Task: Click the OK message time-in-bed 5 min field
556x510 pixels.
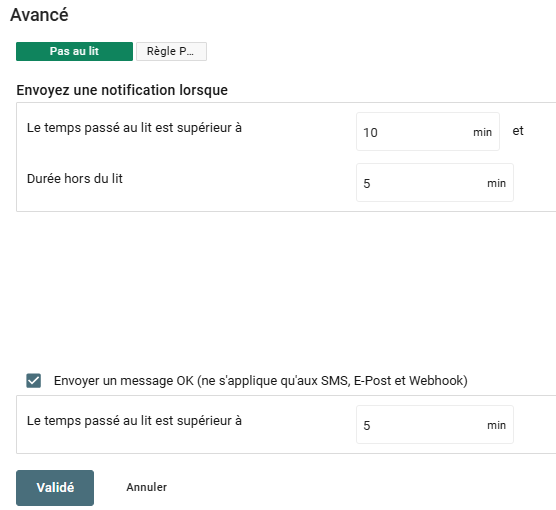Action: click(435, 425)
